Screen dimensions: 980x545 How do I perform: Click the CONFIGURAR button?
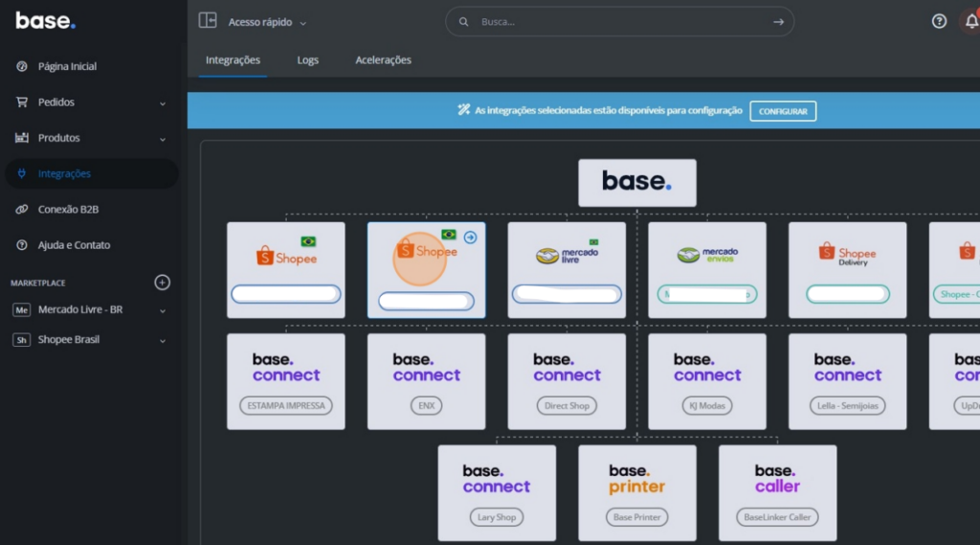tap(782, 111)
